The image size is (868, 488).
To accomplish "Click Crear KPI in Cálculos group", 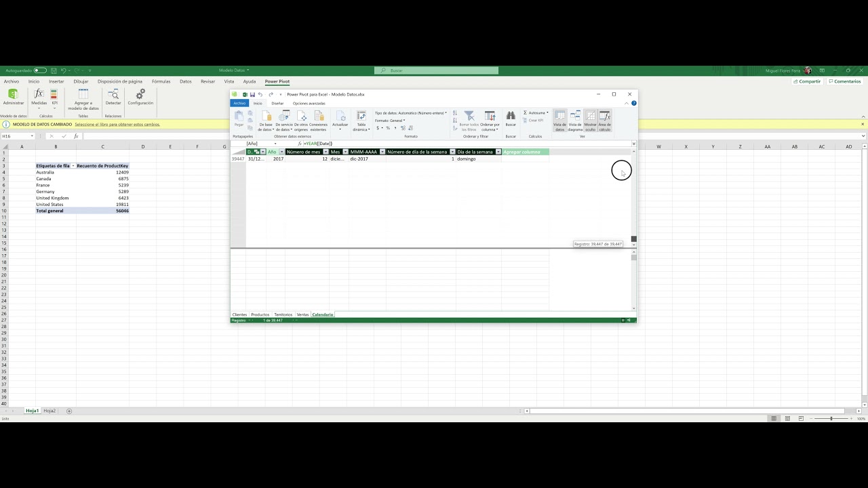I will pos(533,120).
